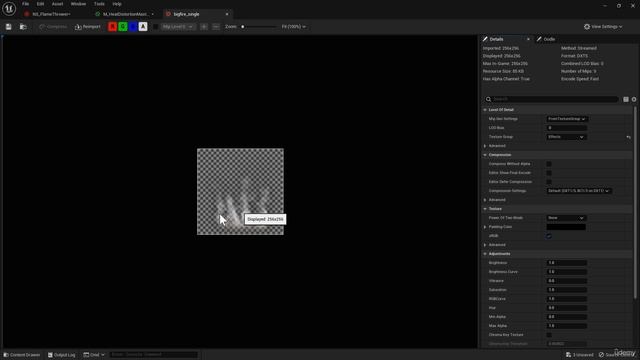Open the Edit menu
Screen dimensions: 640x360
(40, 4)
